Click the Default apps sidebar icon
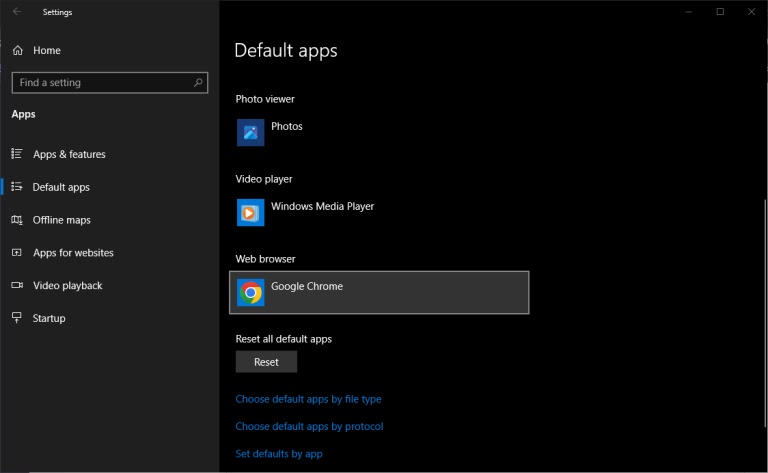 click(x=17, y=187)
